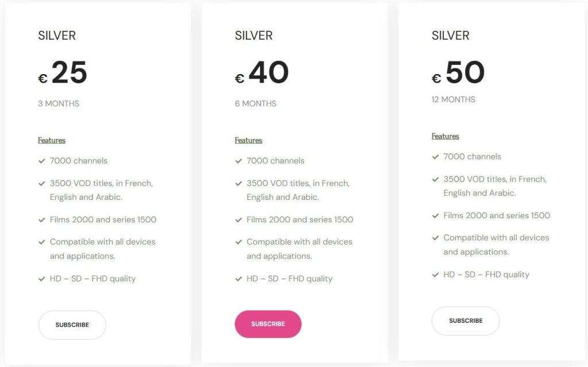Open Features link in 6 months plan
This screenshot has width=588, height=367.
click(x=248, y=140)
